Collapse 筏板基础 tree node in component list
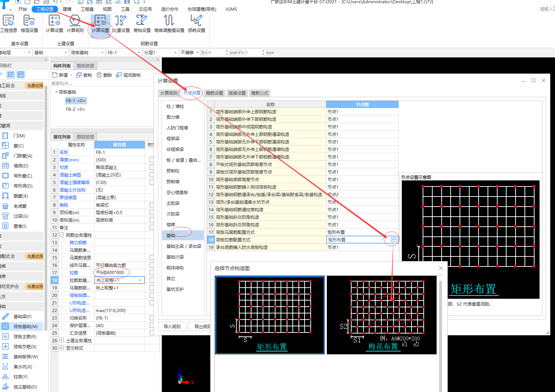Screen dimensions: 555x392 [56, 92]
